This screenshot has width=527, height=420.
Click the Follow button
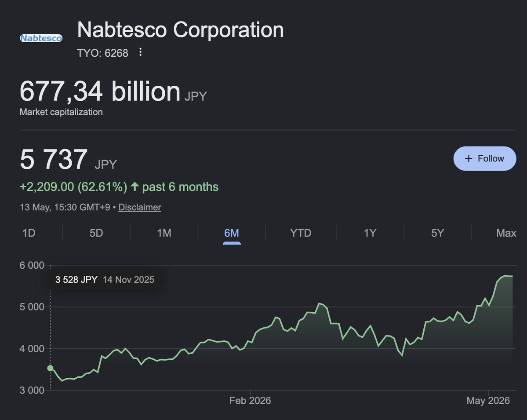485,158
